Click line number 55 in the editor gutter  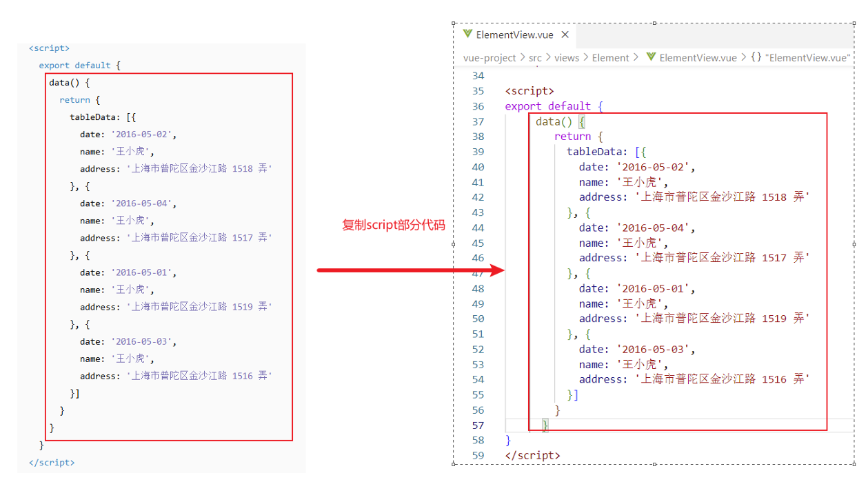coord(478,394)
